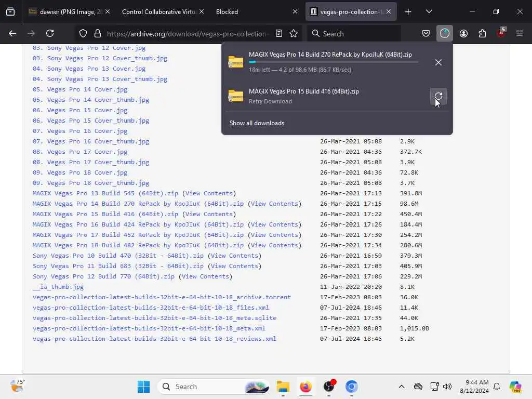
Task: Open the _archive.torrent file link
Action: (x=162, y=297)
